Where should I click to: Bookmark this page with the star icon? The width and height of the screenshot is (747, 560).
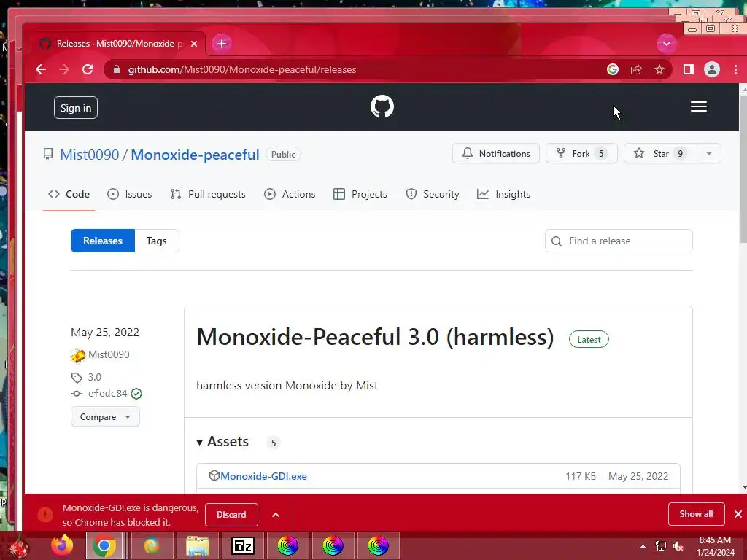[659, 69]
